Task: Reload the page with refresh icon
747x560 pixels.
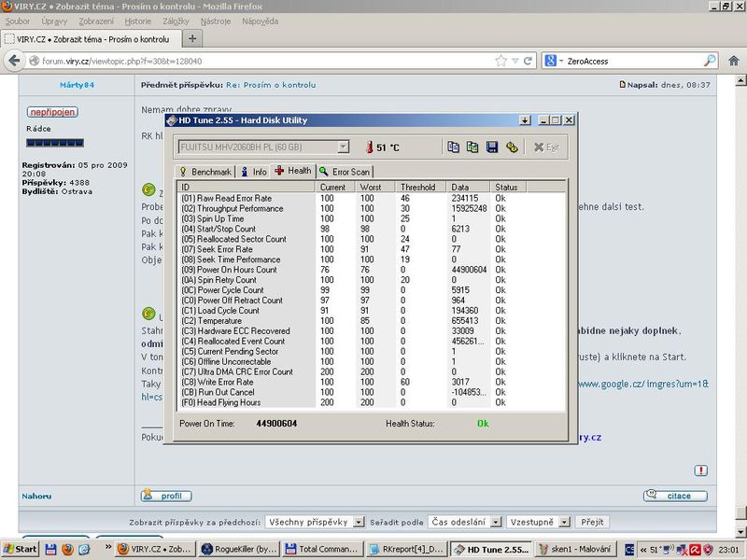Action: point(528,61)
